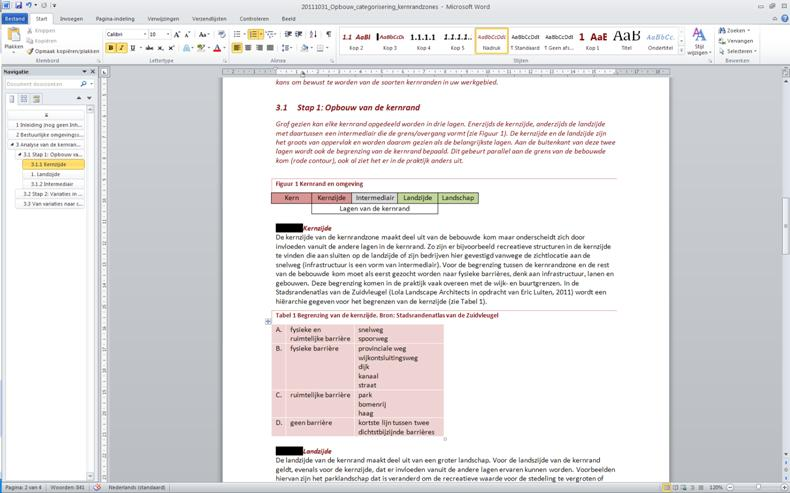The image size is (790, 493).
Task: Toggle left alignment in paragraph group
Action: tap(237, 48)
